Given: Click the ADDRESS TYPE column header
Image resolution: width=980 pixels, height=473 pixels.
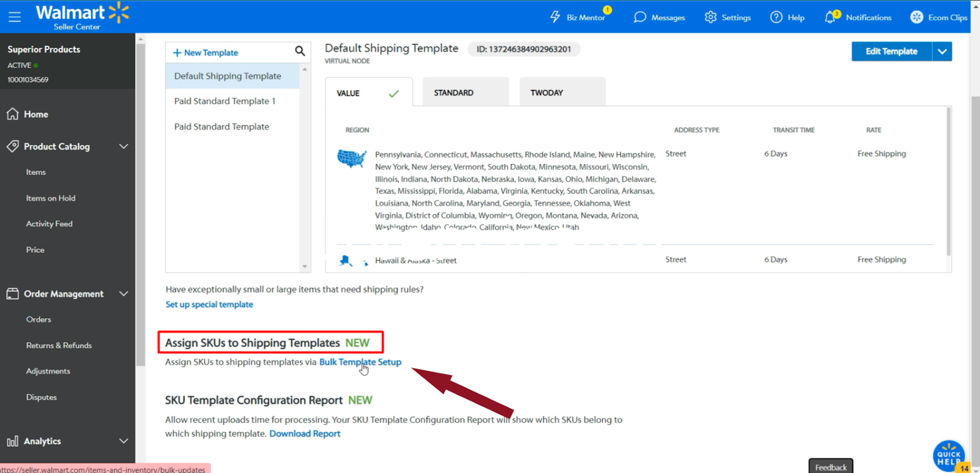Looking at the screenshot, I should [696, 130].
